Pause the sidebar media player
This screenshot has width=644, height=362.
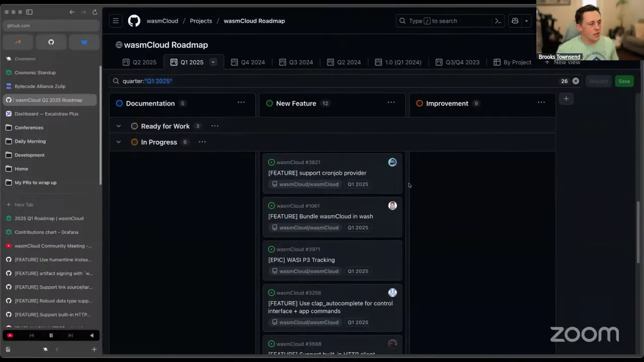[51, 335]
